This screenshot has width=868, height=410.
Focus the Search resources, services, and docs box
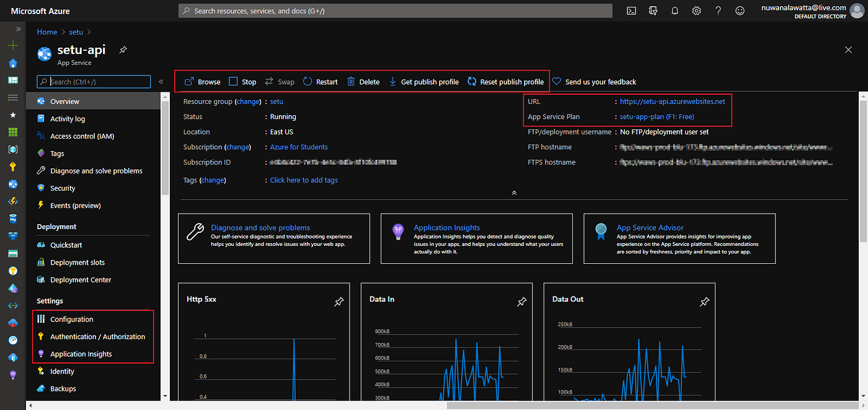(396, 11)
